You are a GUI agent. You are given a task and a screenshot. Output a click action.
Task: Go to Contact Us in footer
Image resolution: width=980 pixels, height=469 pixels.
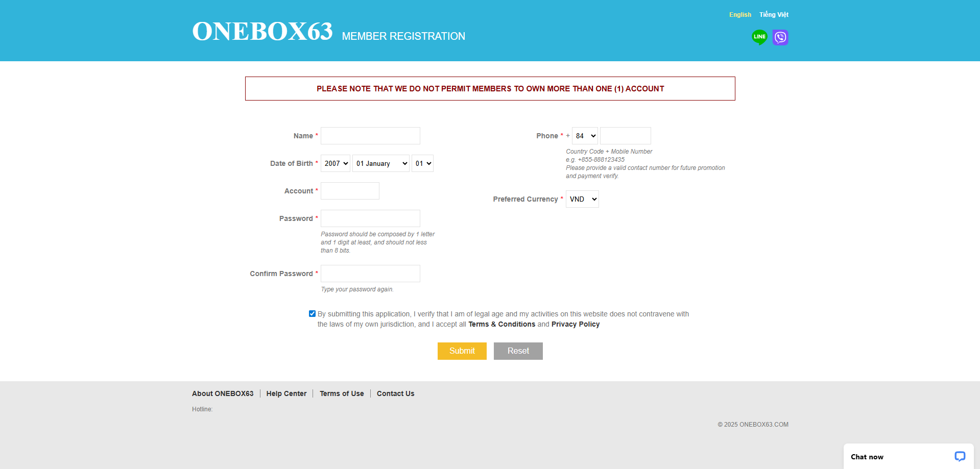point(395,393)
